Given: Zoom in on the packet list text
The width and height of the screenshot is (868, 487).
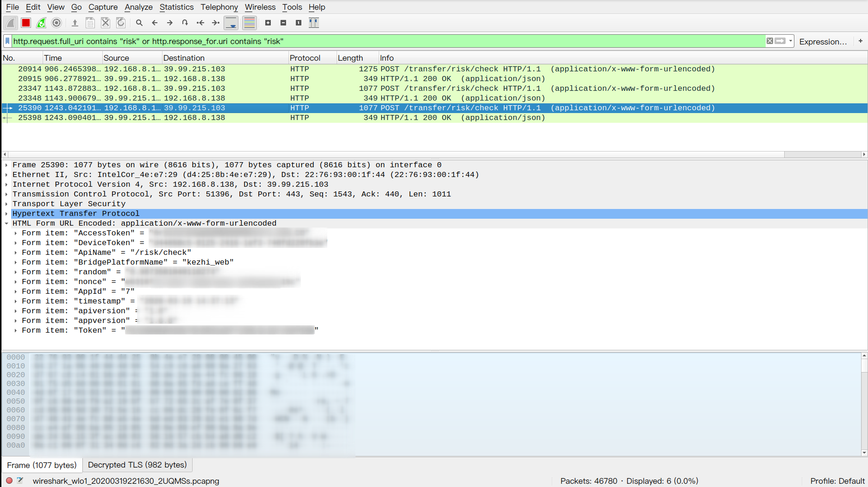Looking at the screenshot, I should (x=268, y=23).
